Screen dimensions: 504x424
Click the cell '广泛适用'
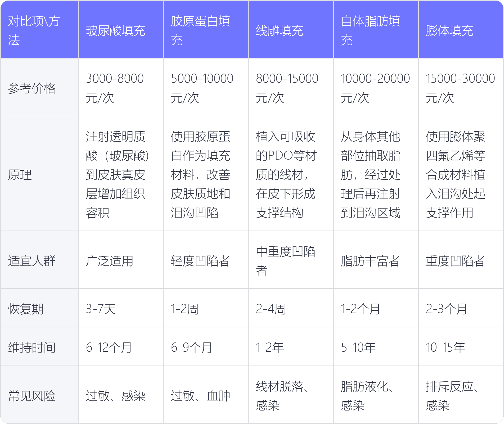pyautogui.click(x=121, y=260)
